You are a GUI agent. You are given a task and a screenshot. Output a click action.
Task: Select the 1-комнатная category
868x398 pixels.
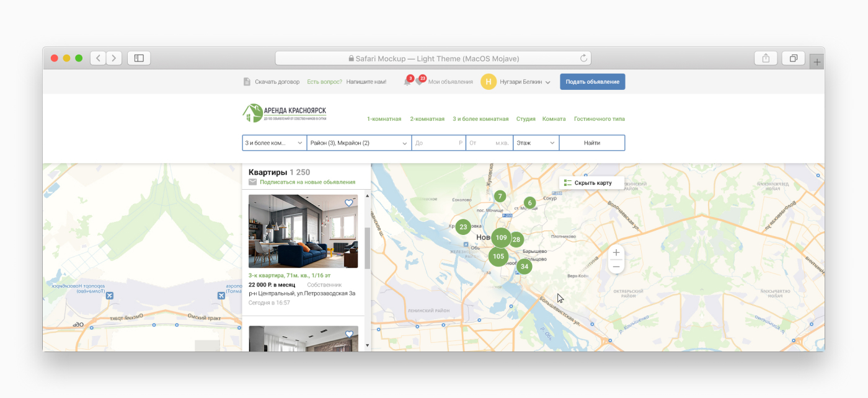coord(384,119)
